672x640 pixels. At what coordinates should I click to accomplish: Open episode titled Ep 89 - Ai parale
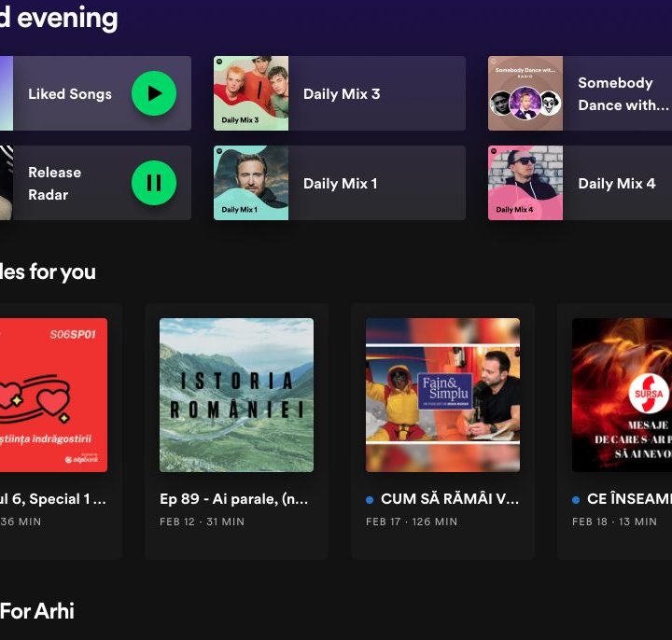234,499
